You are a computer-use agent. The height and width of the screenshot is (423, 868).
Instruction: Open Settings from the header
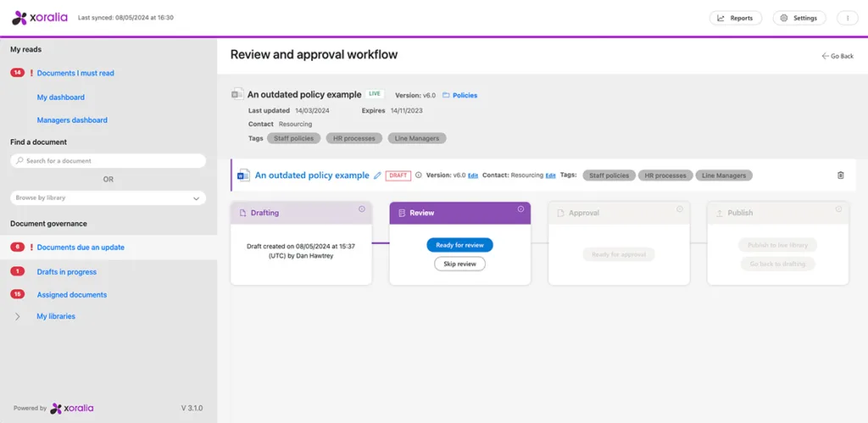tap(798, 18)
